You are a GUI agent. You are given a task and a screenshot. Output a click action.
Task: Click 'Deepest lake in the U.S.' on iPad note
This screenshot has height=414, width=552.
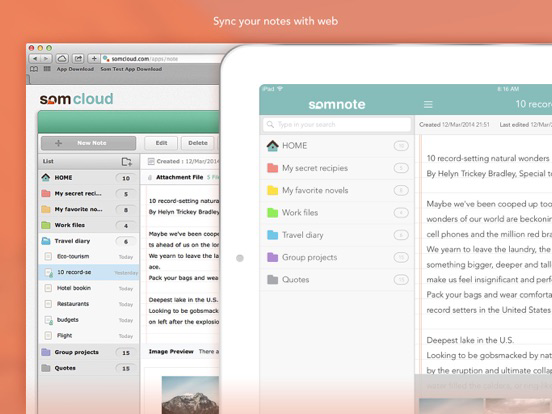(x=470, y=340)
